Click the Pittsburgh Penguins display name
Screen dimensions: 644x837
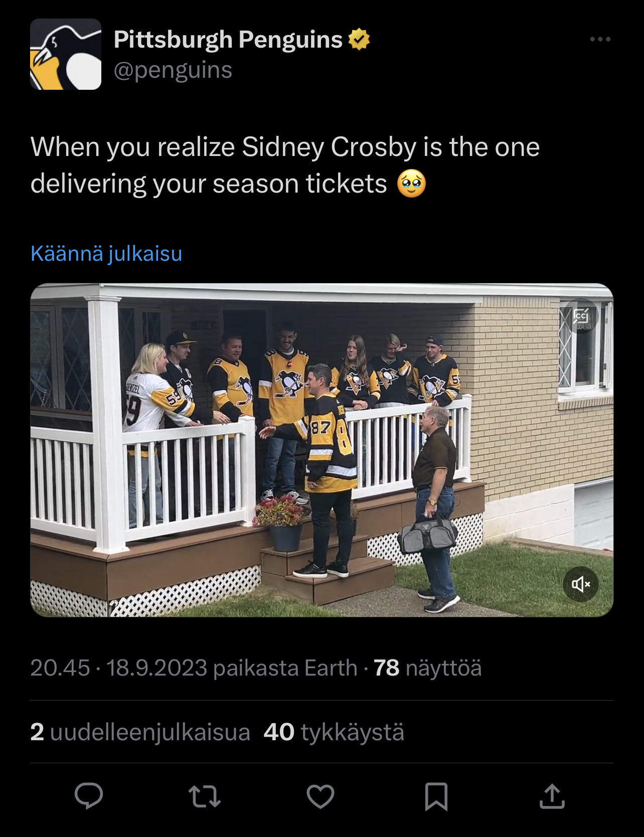tap(228, 39)
